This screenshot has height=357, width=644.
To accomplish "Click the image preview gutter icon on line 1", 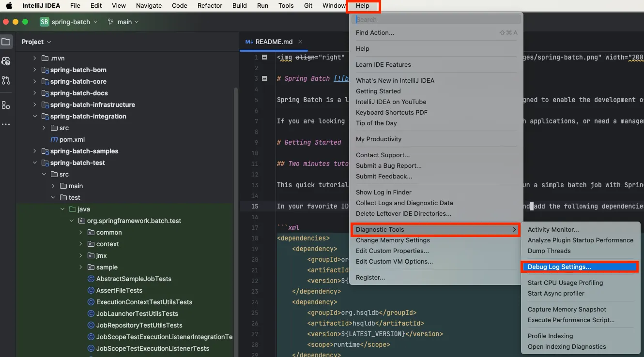I will (264, 57).
